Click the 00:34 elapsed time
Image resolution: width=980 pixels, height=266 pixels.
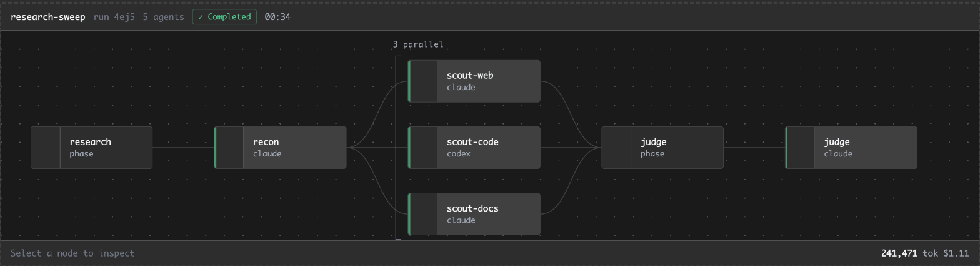coord(277,17)
